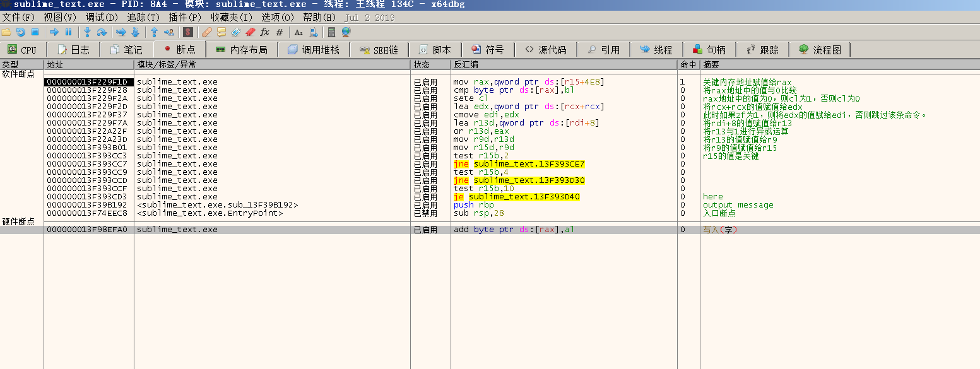Open the 视图(V) menu
Screen dimensions: 980x369
click(x=60, y=18)
